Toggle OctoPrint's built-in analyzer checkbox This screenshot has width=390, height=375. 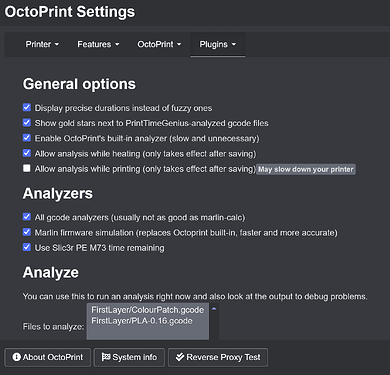pos(27,138)
